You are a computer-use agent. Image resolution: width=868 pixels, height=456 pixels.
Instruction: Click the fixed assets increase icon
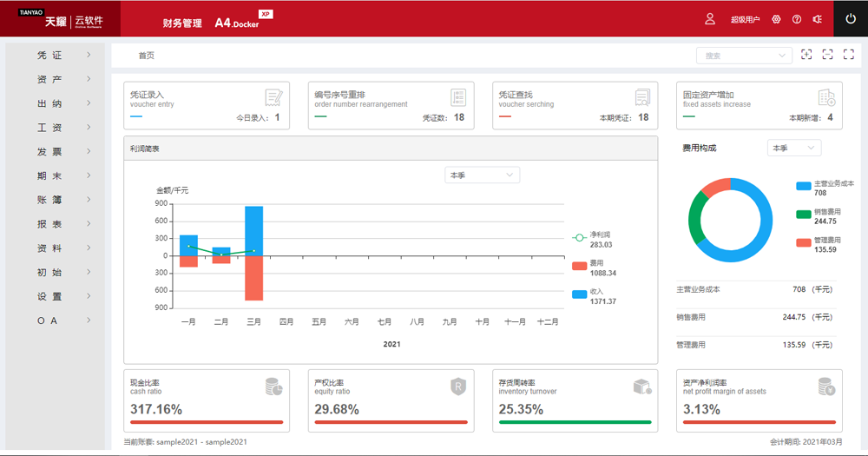pyautogui.click(x=826, y=96)
